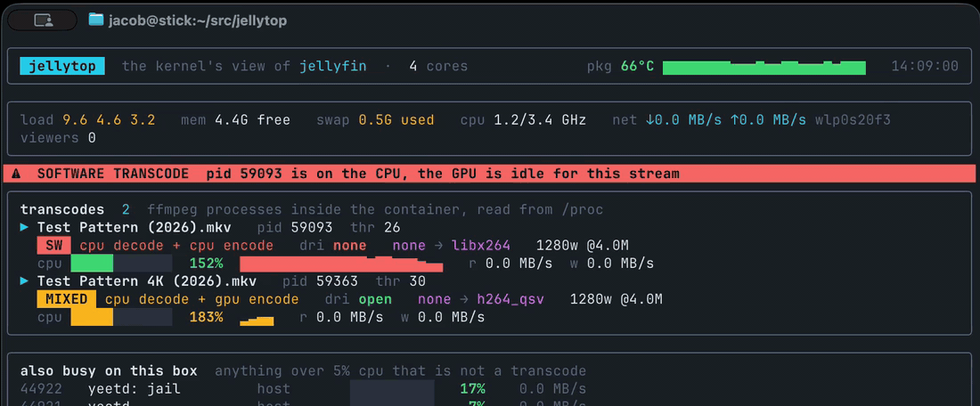Click the red SW transcode badge
Screen dimensions: 980x406
click(x=54, y=246)
